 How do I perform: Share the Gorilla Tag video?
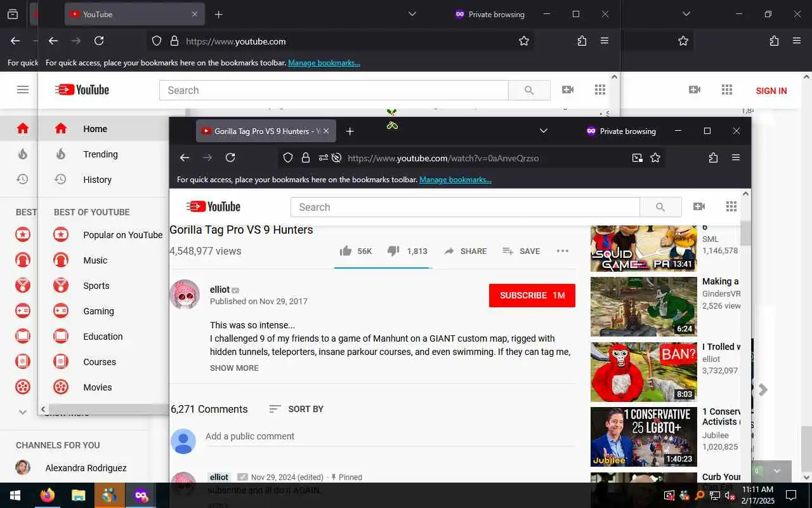coord(465,251)
